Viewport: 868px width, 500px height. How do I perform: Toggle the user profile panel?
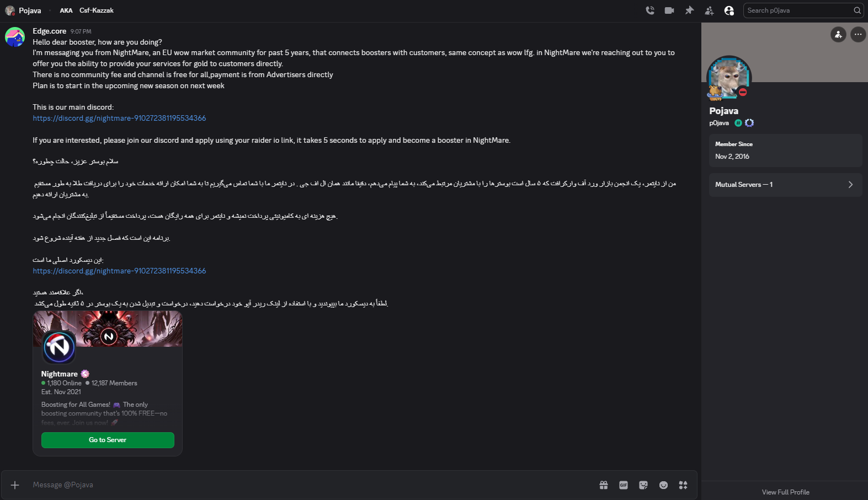tap(729, 10)
